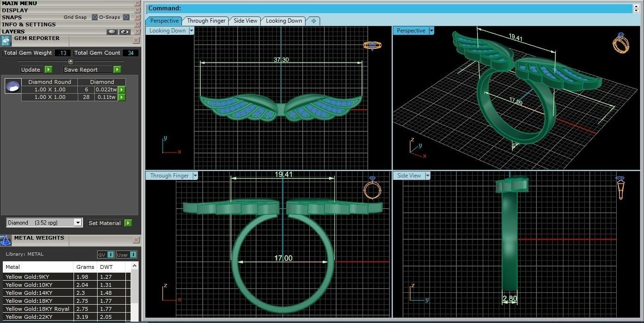Switch to the Looking Down tab
This screenshot has width=644, height=323.
coord(284,21)
